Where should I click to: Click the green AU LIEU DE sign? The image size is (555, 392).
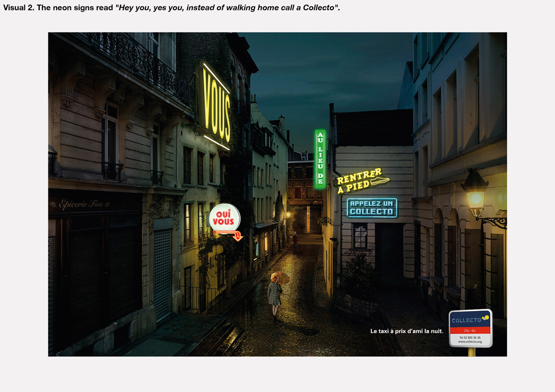tap(320, 159)
